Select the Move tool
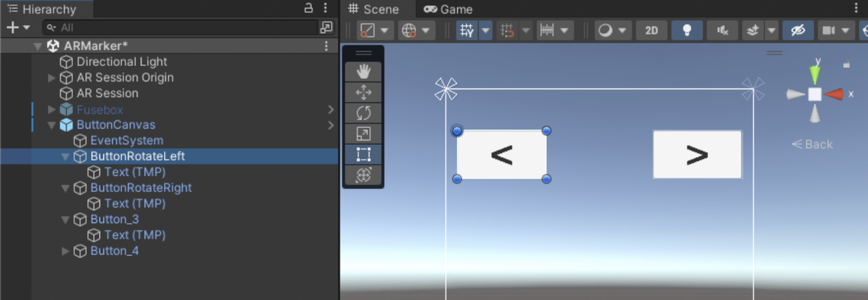868x300 pixels. [x=364, y=92]
